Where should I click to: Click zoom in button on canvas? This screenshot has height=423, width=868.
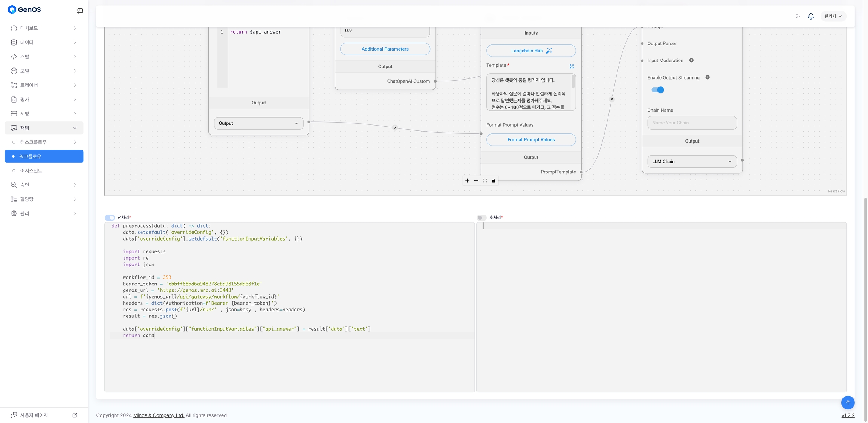click(467, 181)
